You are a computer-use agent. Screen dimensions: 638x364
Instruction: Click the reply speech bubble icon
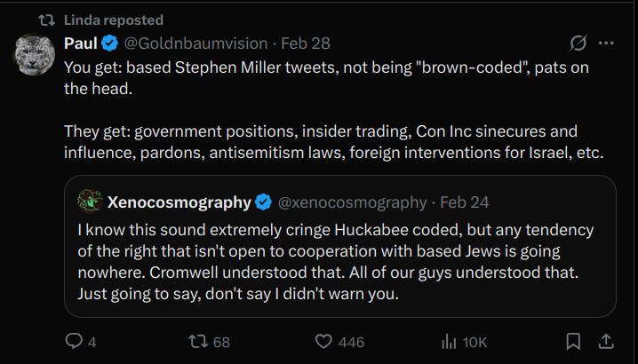(74, 341)
